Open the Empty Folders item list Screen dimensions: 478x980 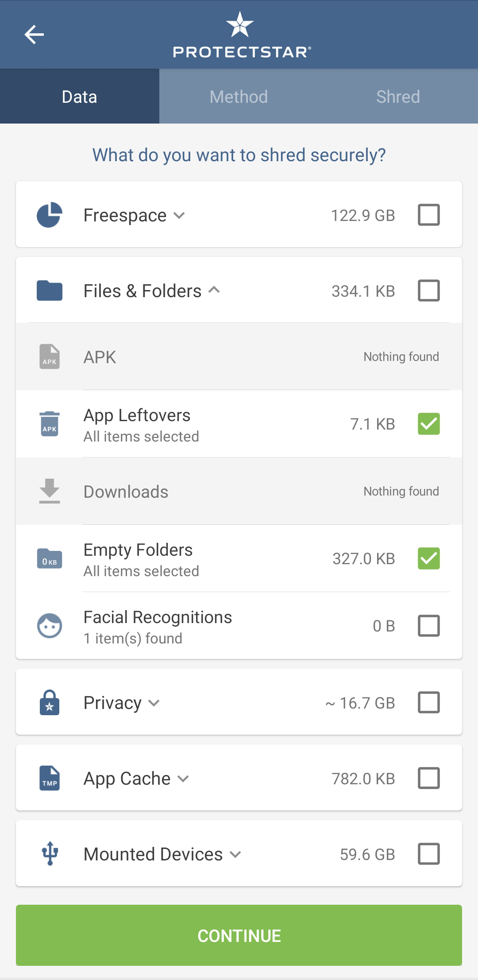(x=239, y=558)
